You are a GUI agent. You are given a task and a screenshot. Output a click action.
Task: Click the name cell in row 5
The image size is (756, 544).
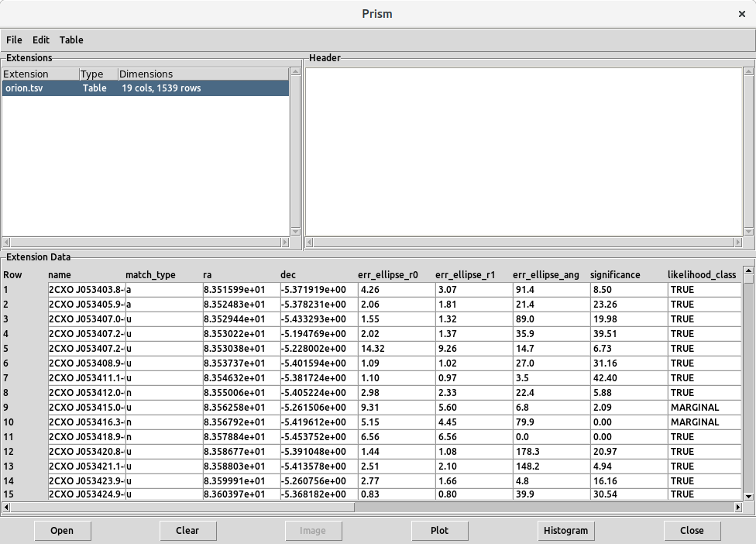pyautogui.click(x=85, y=349)
